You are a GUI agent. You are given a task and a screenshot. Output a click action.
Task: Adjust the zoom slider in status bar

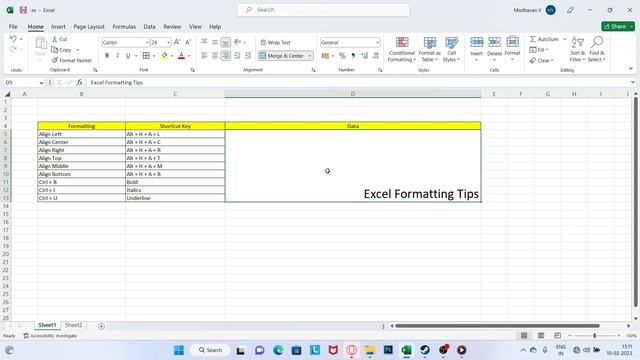[595, 336]
